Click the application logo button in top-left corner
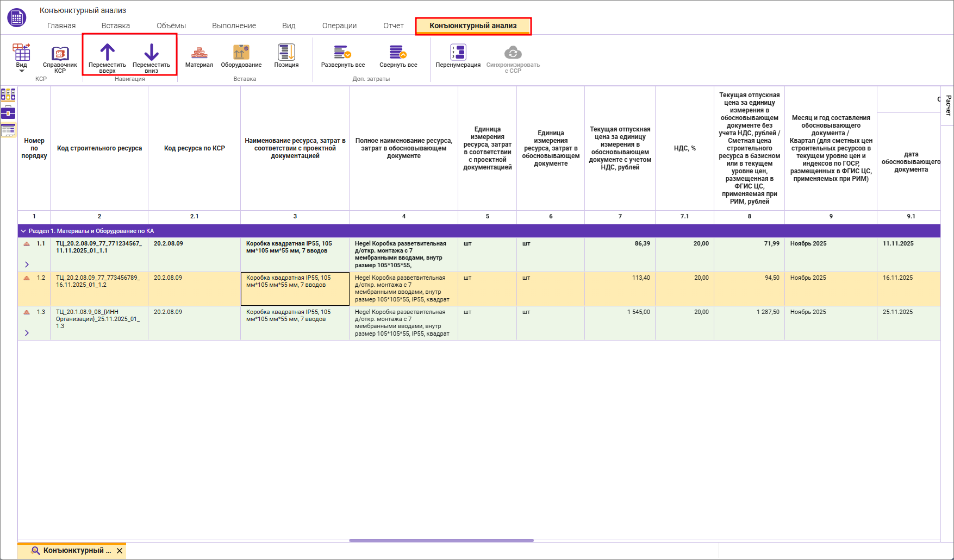The width and height of the screenshot is (954, 560). click(x=17, y=17)
